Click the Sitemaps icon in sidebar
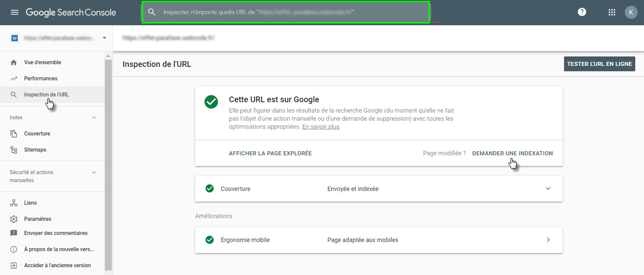 coord(14,150)
